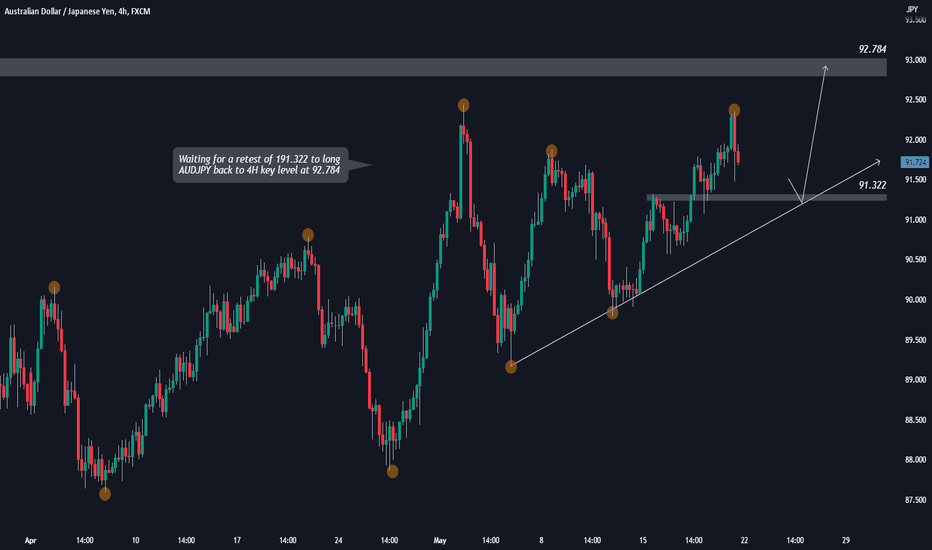Click the 92.784 level label
The width and height of the screenshot is (932, 550).
point(872,49)
